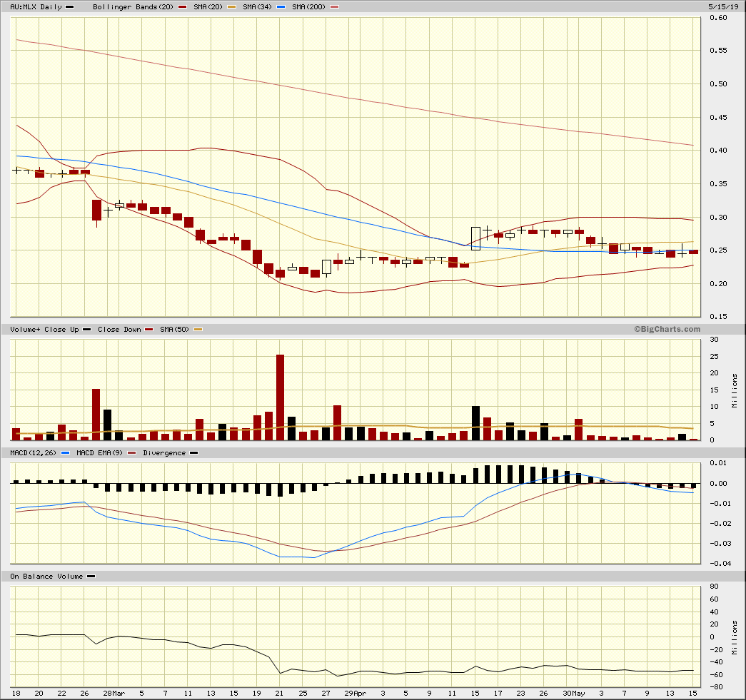Click the dark red Bollinger Bands color swatch
The image size is (746, 700).
[x=182, y=7]
